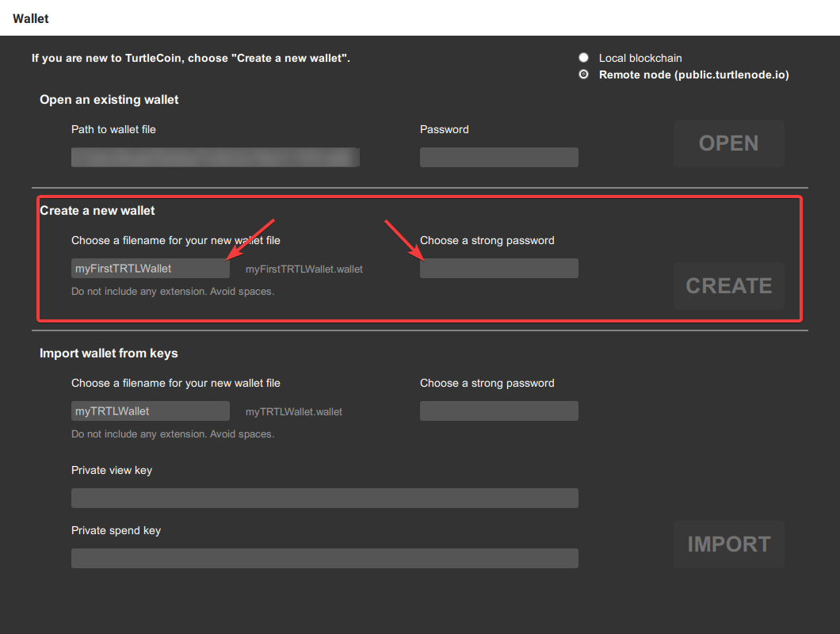Select Remote node (public.turtlenode.io) option

pos(584,75)
